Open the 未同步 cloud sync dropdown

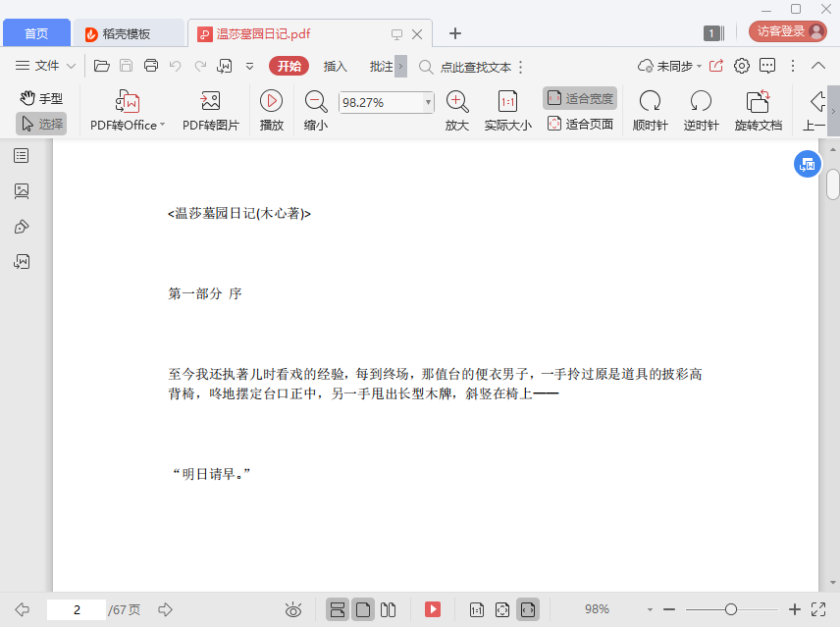tap(669, 66)
